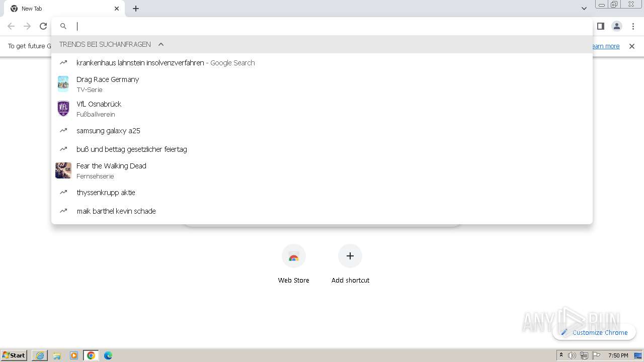Viewport: 644px width, 362px height.
Task: Click the volume speaker tray icon
Action: coord(572,355)
